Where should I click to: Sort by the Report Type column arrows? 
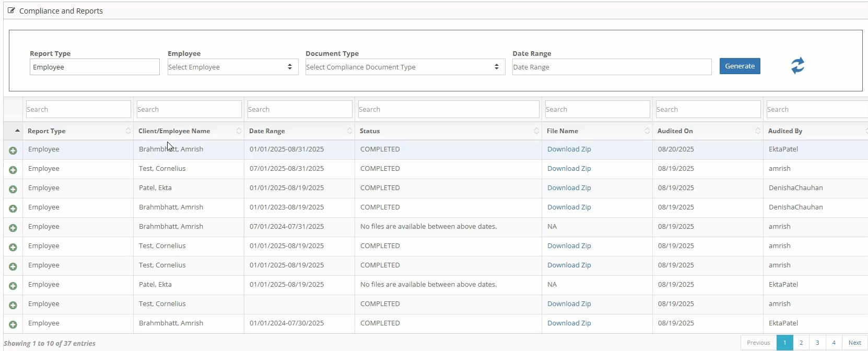(x=128, y=131)
